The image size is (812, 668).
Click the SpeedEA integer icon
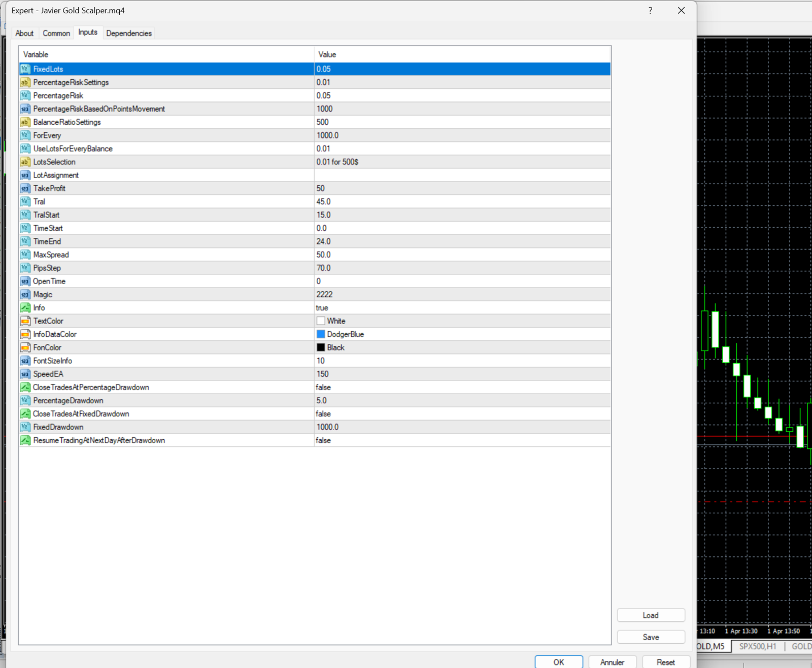click(x=25, y=374)
